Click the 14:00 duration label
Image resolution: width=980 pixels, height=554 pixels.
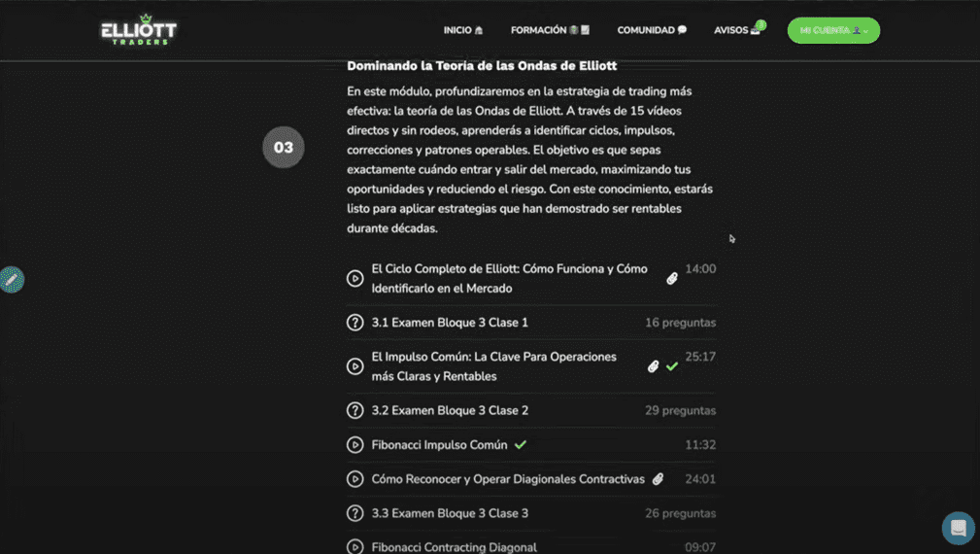700,269
